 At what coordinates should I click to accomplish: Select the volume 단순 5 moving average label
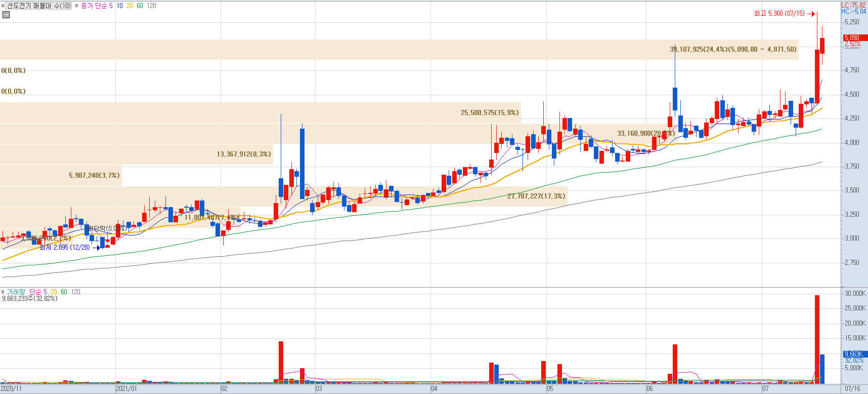point(38,292)
